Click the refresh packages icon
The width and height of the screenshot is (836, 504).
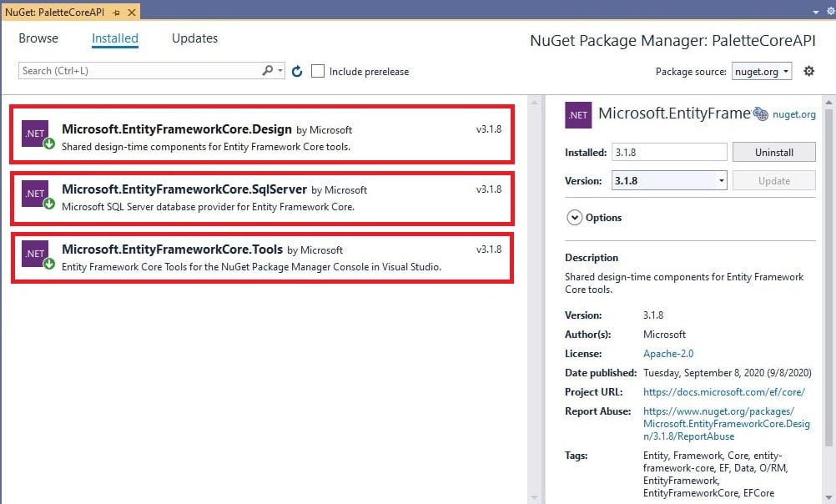[297, 71]
